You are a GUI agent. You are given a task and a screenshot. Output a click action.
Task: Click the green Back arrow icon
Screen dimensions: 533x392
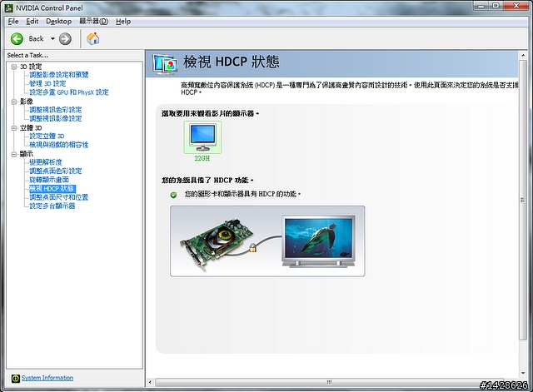coord(17,39)
